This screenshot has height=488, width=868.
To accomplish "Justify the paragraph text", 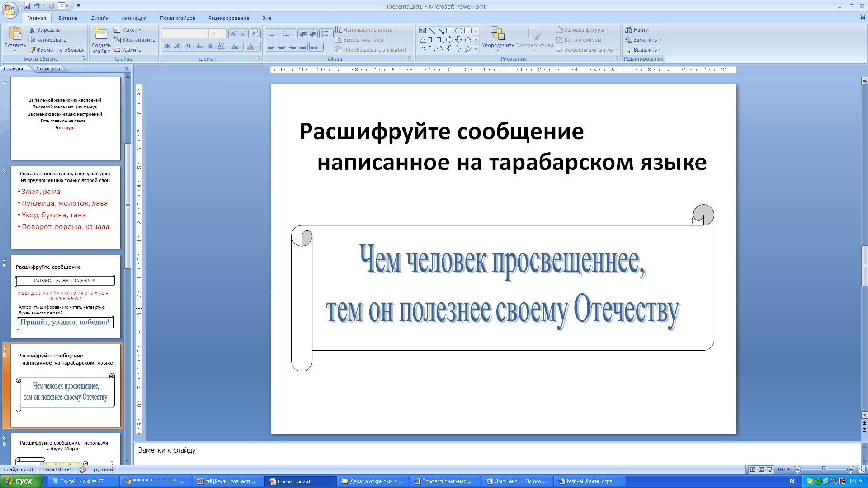I will pyautogui.click(x=303, y=47).
